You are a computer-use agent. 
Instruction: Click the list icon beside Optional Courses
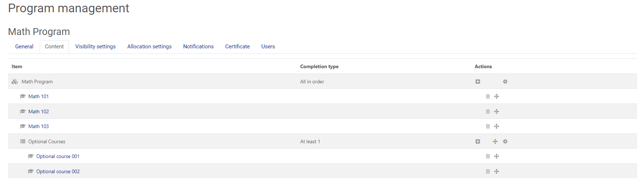pos(23,141)
